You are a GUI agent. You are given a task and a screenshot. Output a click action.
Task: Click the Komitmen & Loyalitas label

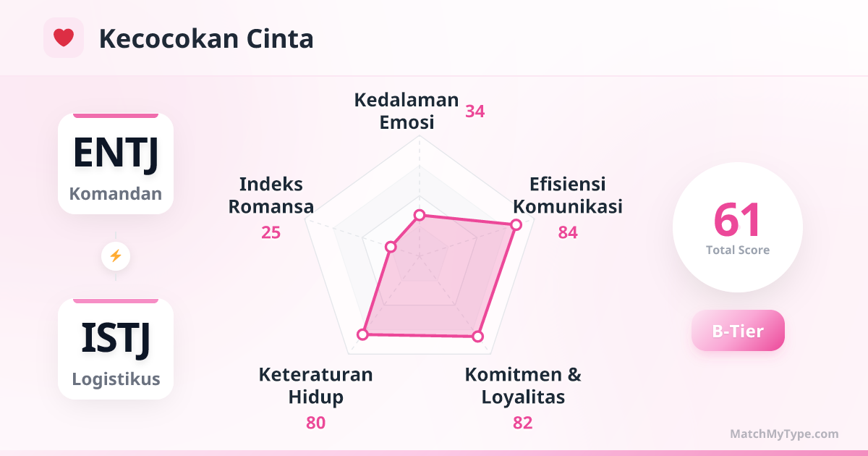(523, 386)
